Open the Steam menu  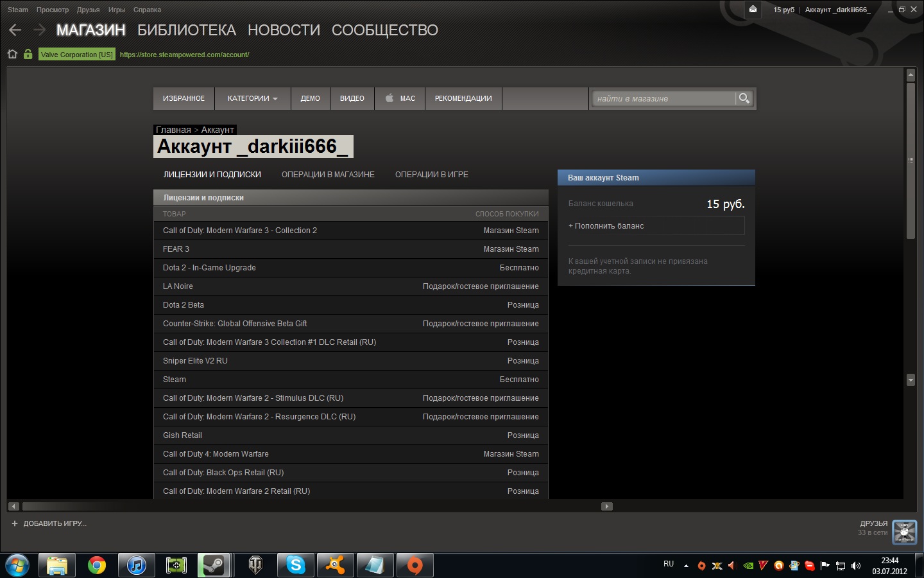point(18,10)
